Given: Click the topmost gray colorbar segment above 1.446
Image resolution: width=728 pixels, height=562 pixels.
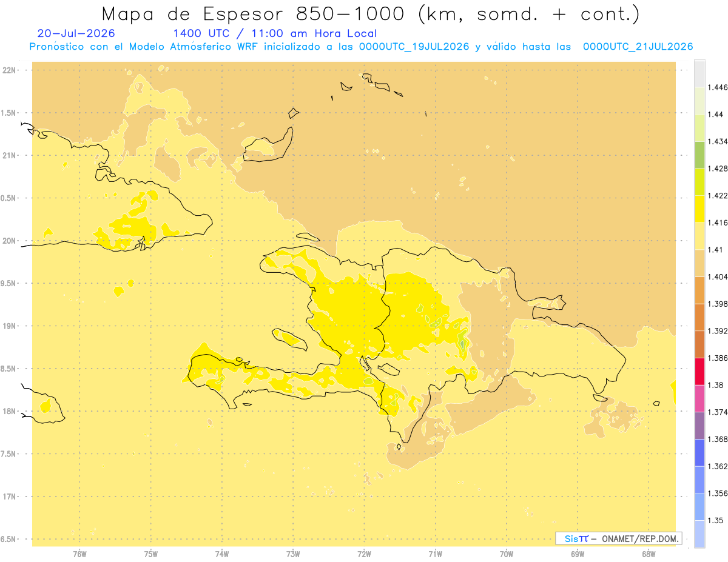Looking at the screenshot, I should (699, 73).
